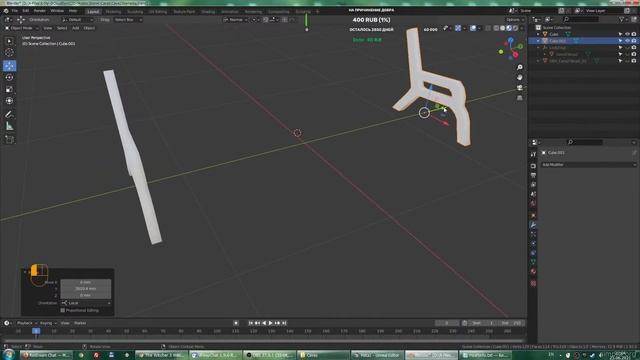Open the Render properties tab icon
Image resolution: width=640 pixels, height=360 pixels.
pos(533,166)
